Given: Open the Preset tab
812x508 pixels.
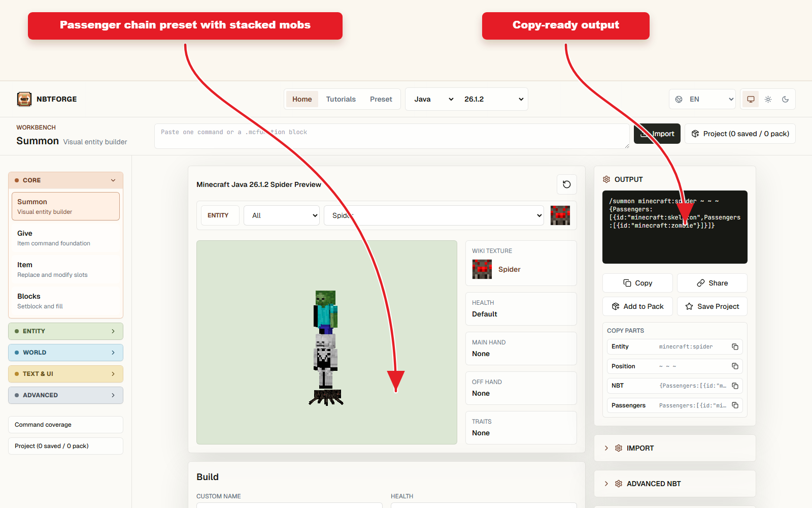Looking at the screenshot, I should coord(381,99).
